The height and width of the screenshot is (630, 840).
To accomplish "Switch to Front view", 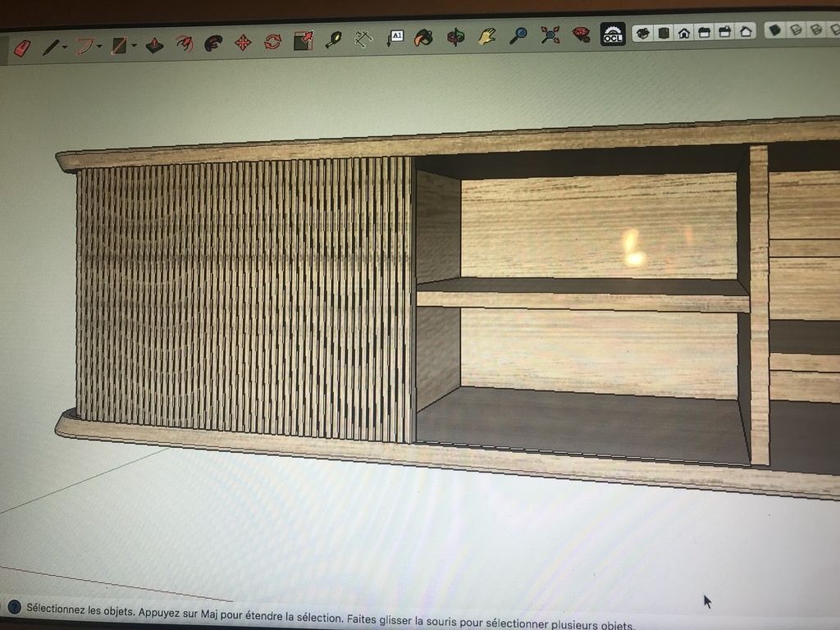I will coord(684,33).
